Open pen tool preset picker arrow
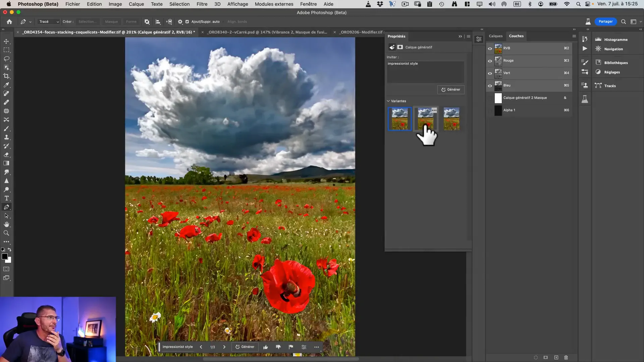The width and height of the screenshot is (644, 362). point(30,22)
